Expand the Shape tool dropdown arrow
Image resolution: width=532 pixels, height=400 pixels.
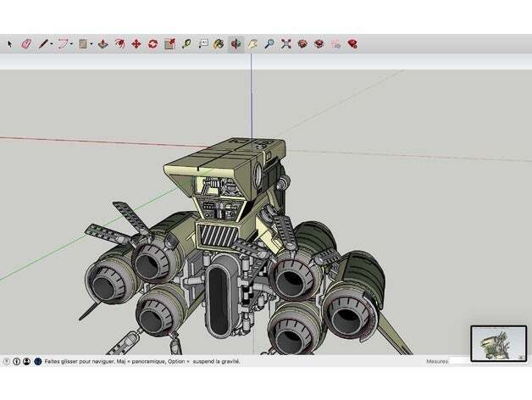pyautogui.click(x=91, y=43)
